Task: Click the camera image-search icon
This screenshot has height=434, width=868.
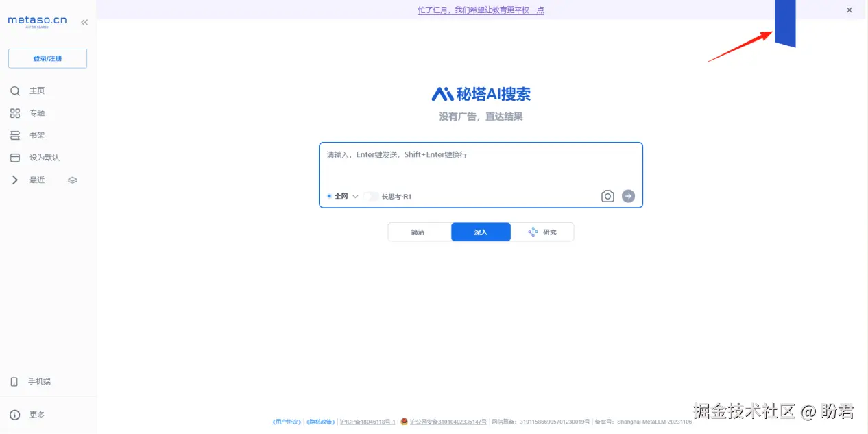Action: 607,196
